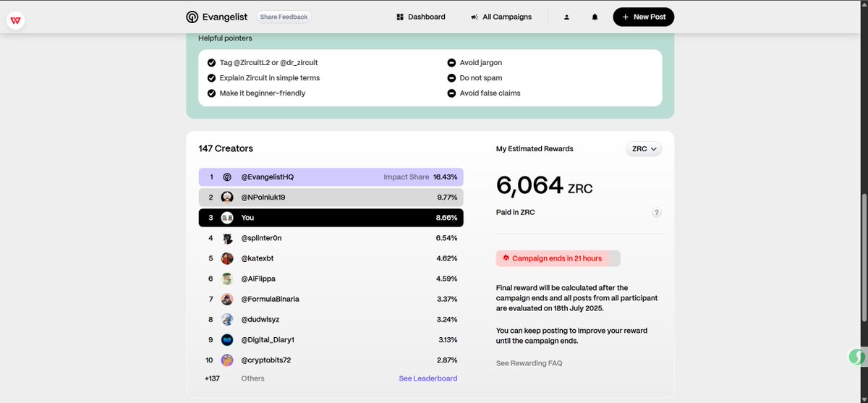Click check icon beside Make it beginner-friendly
This screenshot has height=403, width=868.
coord(212,93)
